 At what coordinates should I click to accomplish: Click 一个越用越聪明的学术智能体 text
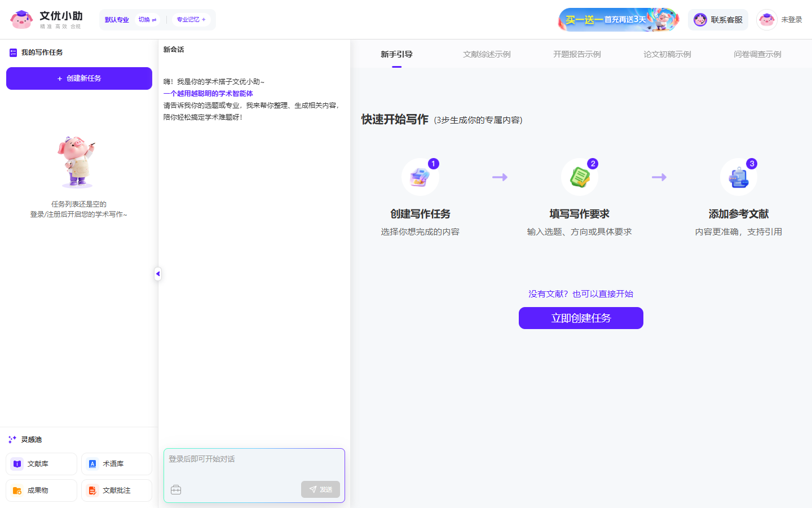pos(208,94)
